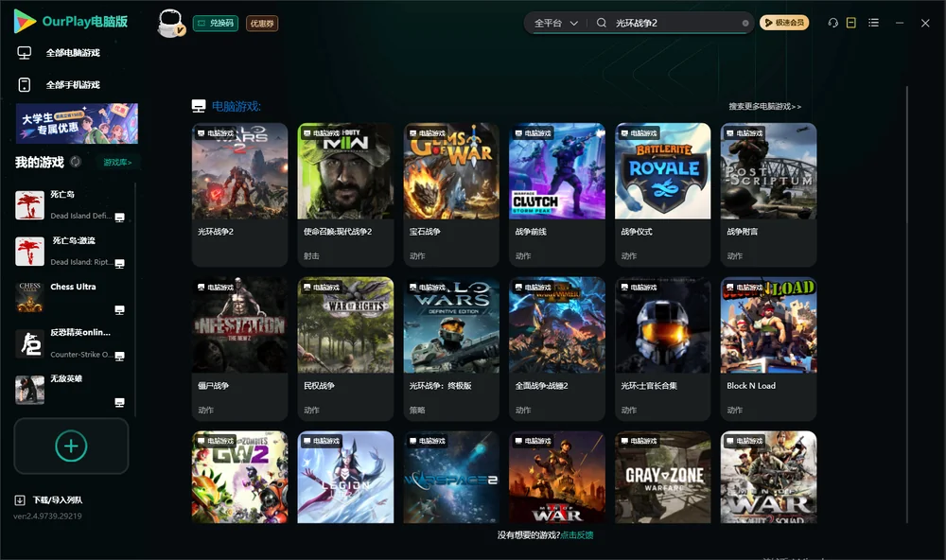
Task: Open the Post Scriptum 战争附言 card
Action: pyautogui.click(x=768, y=194)
